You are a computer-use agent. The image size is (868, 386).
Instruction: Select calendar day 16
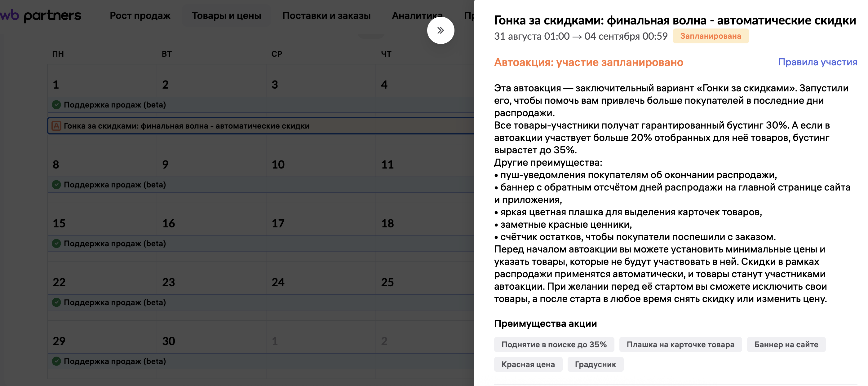pyautogui.click(x=168, y=223)
